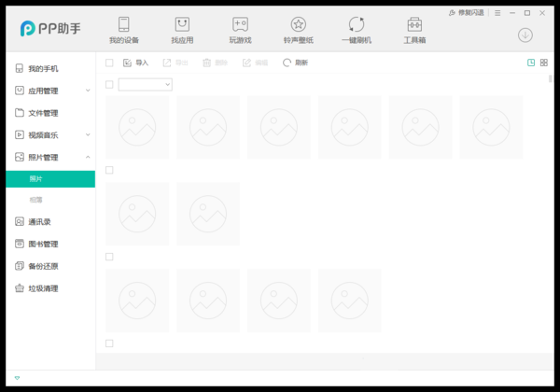This screenshot has height=392, width=560.
Task: Open the 一键刷机 one-click flash tab
Action: pos(357,30)
